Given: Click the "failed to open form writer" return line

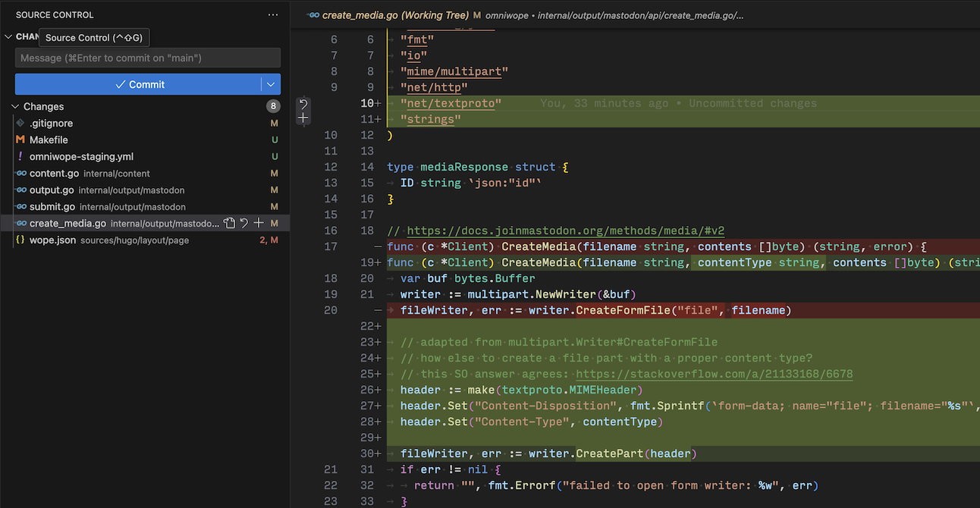Looking at the screenshot, I should coord(617,485).
